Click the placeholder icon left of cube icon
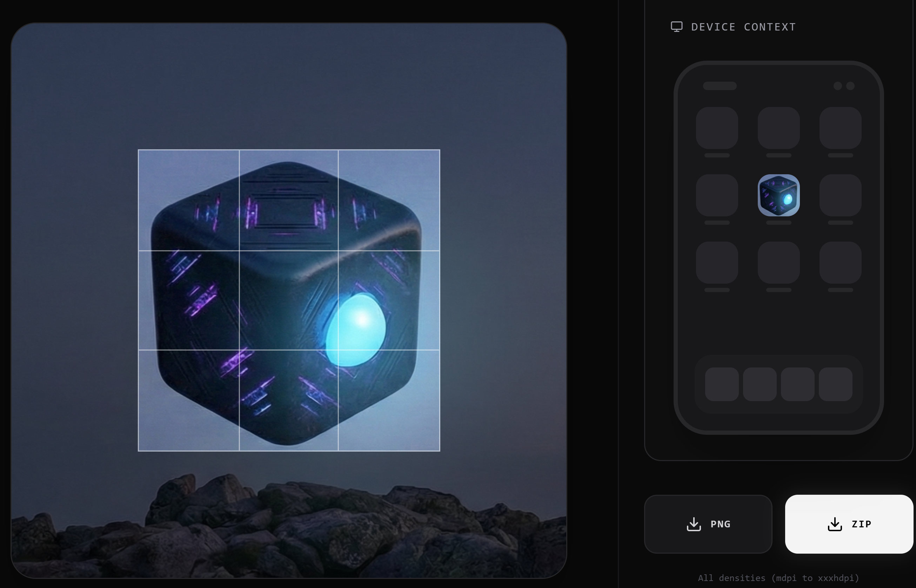Image resolution: width=916 pixels, height=588 pixels. tap(717, 195)
